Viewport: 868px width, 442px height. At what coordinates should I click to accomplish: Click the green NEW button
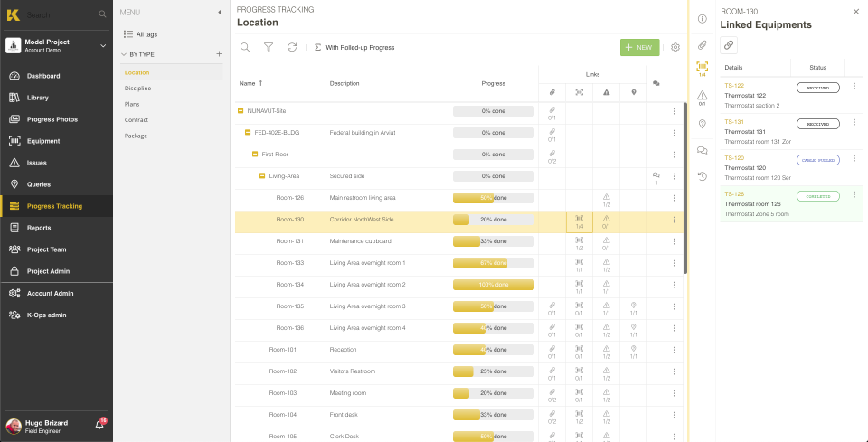tap(639, 47)
